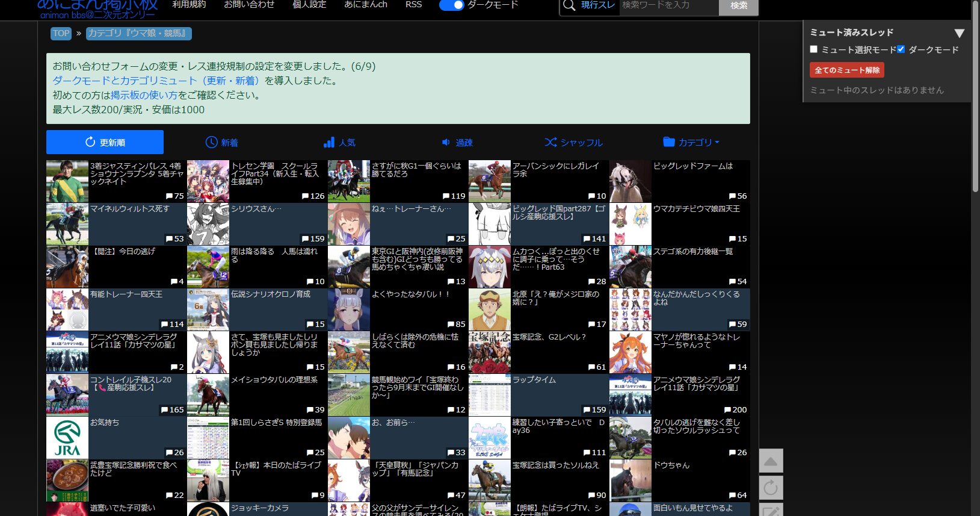Toggle the header ダークモード switch
This screenshot has height=516, width=980.
[451, 5]
